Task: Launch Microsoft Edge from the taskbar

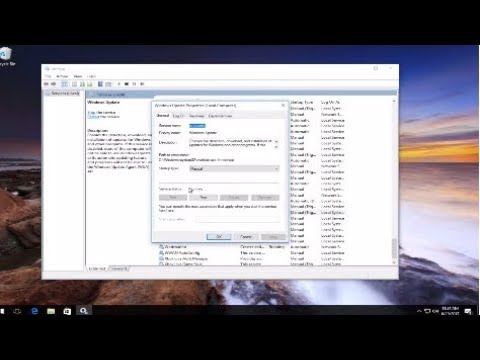Action: coord(34,311)
